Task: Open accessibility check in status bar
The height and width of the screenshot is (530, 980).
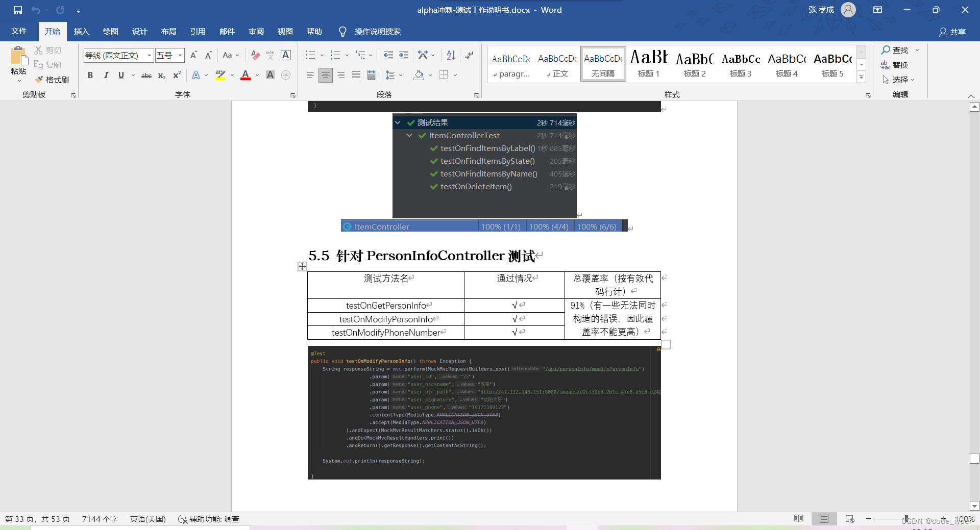Action: pyautogui.click(x=209, y=519)
